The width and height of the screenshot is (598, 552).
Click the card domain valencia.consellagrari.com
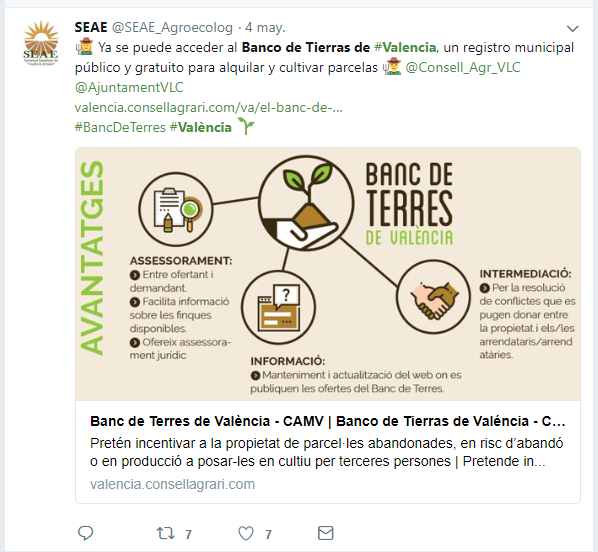[172, 484]
